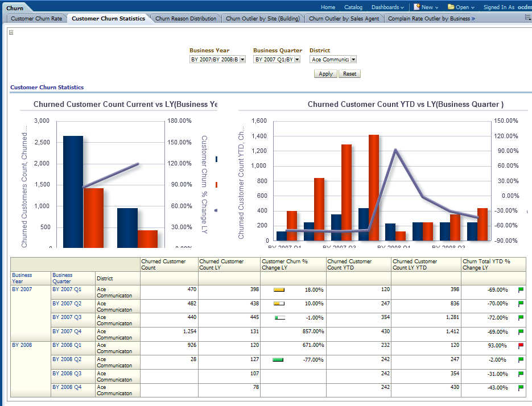Click the green flag in BY 2007 Q1 row
The height and width of the screenshot is (406, 532).
[520, 289]
